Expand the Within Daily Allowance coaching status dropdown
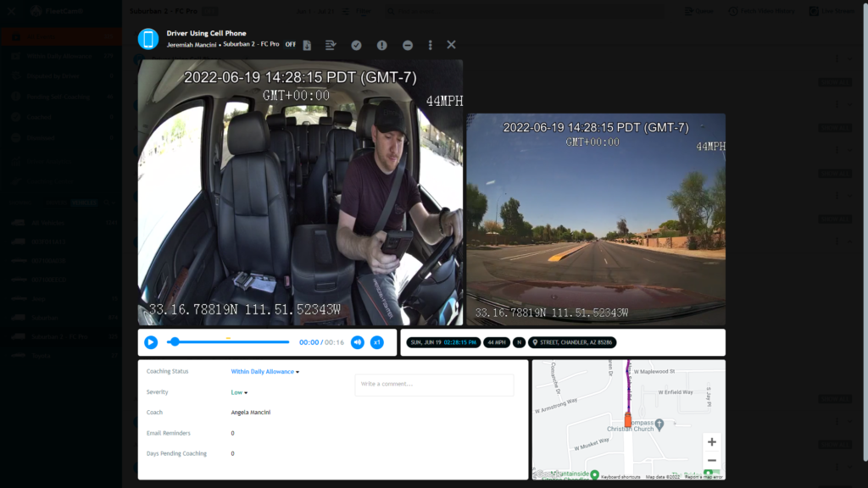The height and width of the screenshot is (488, 868). 264,372
